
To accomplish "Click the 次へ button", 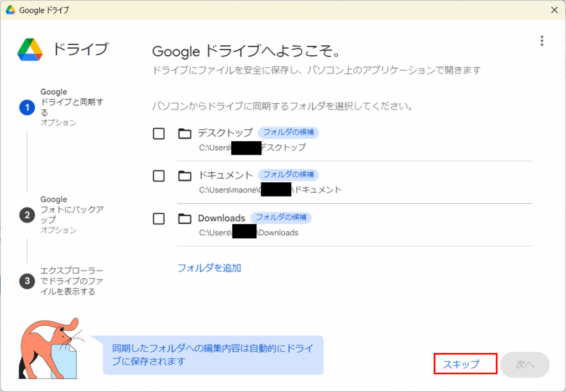I will (x=525, y=364).
